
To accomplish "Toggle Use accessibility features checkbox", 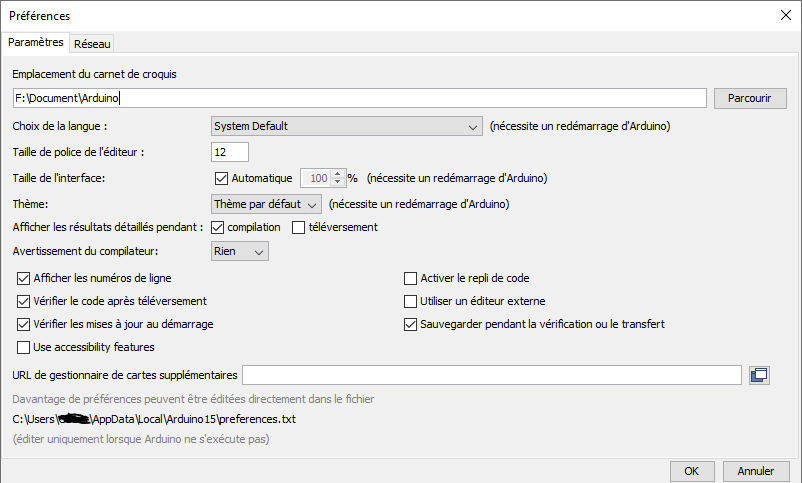I will [x=24, y=347].
